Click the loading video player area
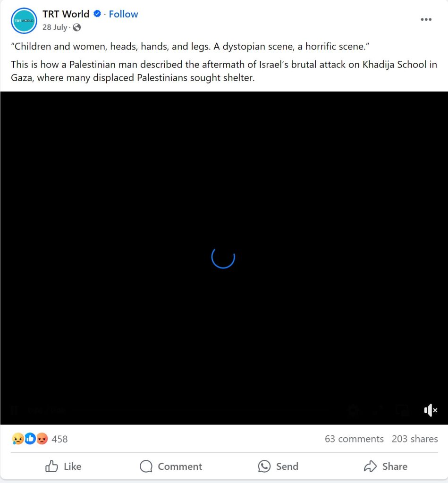The image size is (448, 483). (224, 258)
